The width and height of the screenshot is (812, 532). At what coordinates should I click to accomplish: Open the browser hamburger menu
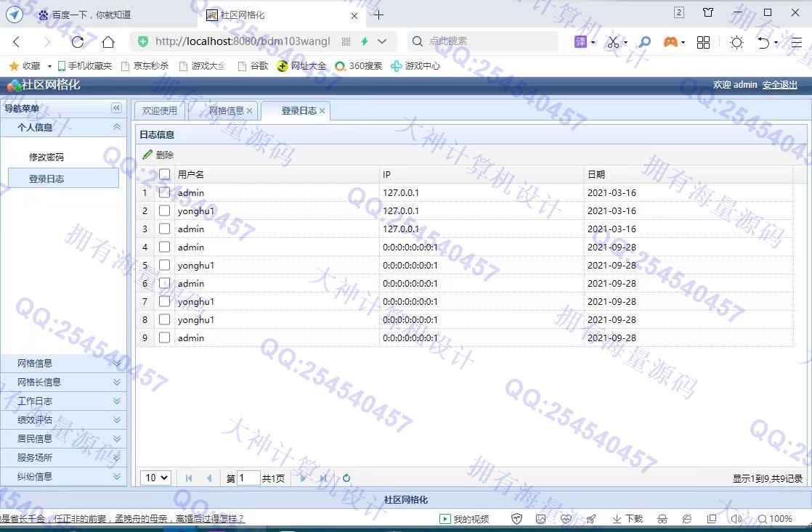coord(797,42)
